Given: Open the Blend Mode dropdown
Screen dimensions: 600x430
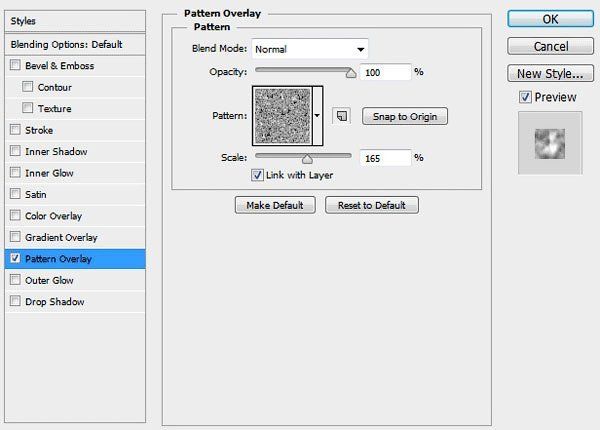Looking at the screenshot, I should click(310, 49).
